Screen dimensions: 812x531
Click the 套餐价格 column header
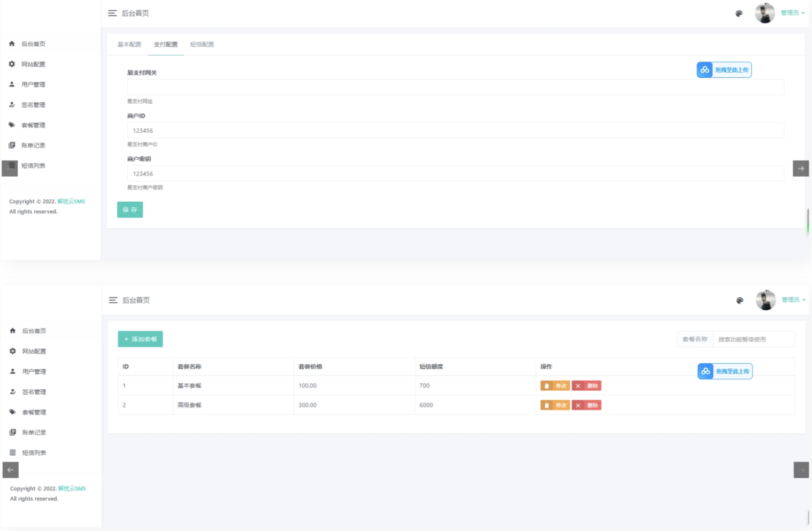pos(355,366)
